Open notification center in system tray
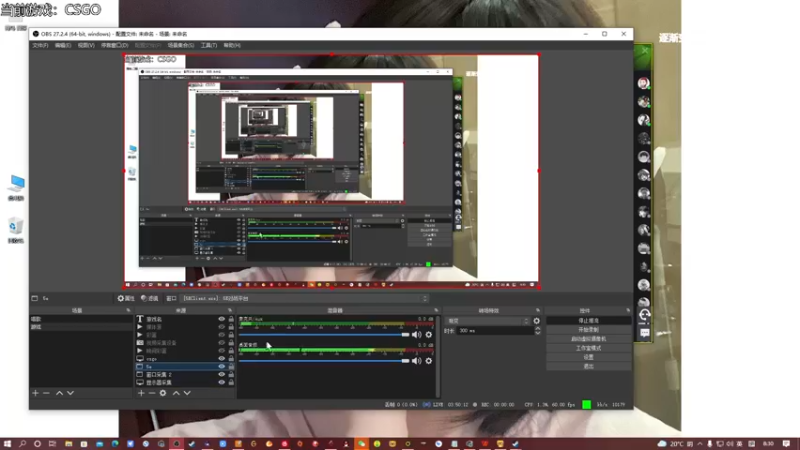The height and width of the screenshot is (450, 800). 786,444
